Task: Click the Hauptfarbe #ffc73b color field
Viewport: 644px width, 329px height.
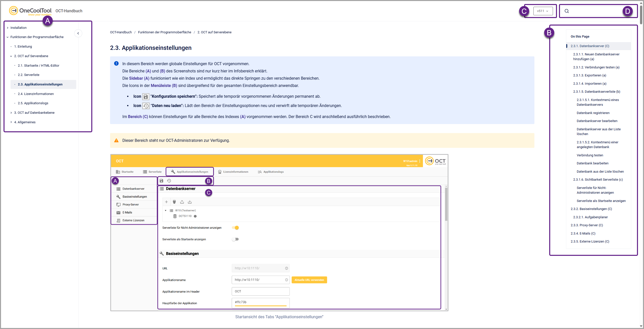Action: 260,302
